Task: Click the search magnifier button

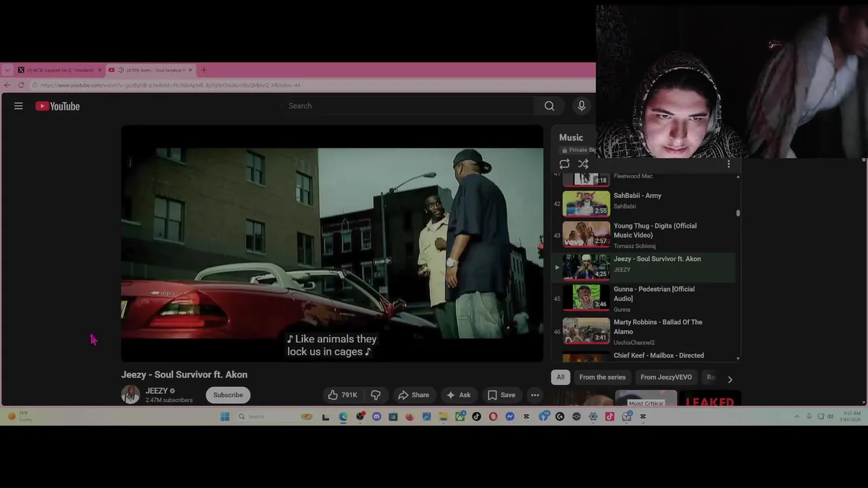Action: (549, 106)
